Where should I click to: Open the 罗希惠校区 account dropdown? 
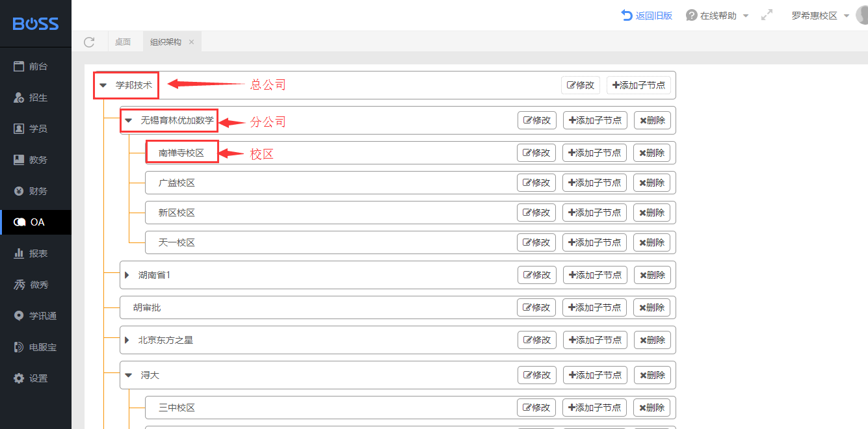click(x=821, y=16)
